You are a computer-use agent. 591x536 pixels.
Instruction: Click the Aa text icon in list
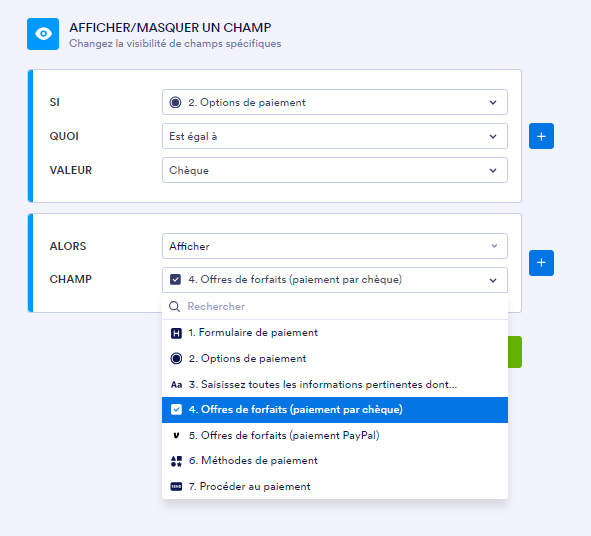[176, 385]
